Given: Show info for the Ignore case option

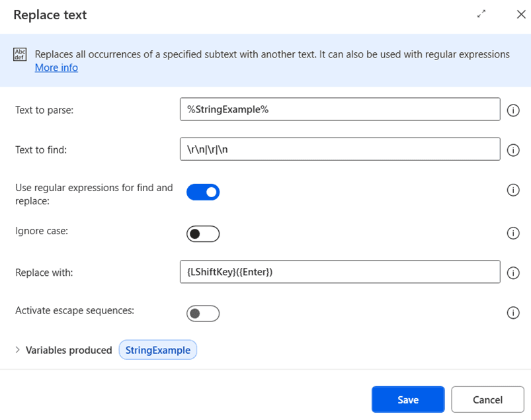Looking at the screenshot, I should click(x=512, y=233).
